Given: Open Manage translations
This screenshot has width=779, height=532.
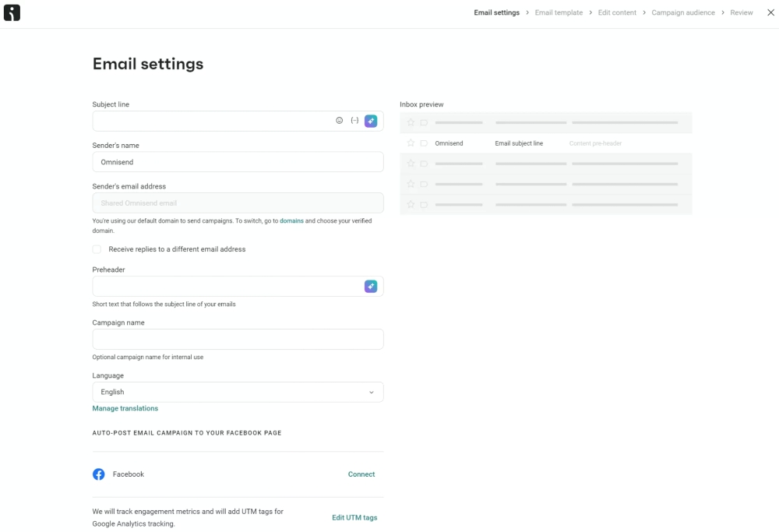Looking at the screenshot, I should click(x=125, y=408).
